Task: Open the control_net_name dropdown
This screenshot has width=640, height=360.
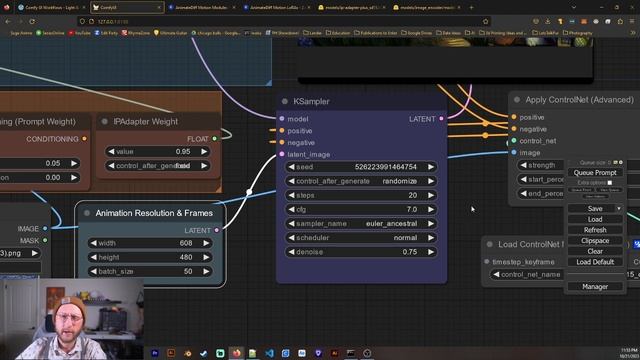Action: pos(527,274)
